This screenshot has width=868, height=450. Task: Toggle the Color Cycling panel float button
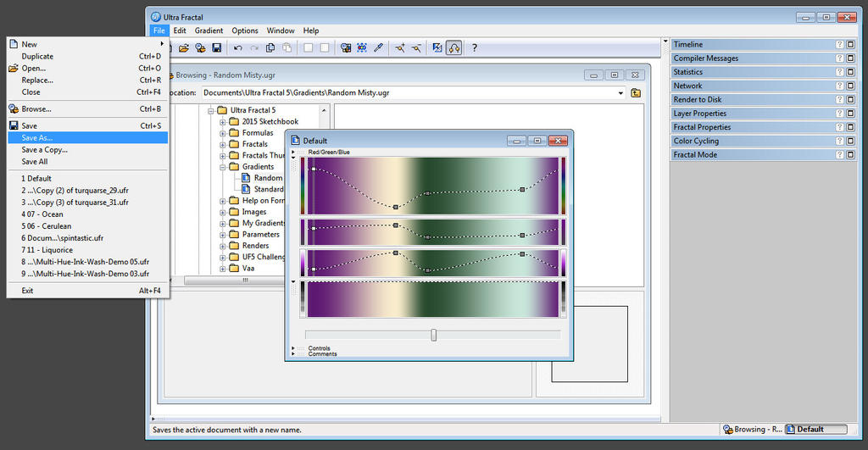click(x=850, y=142)
